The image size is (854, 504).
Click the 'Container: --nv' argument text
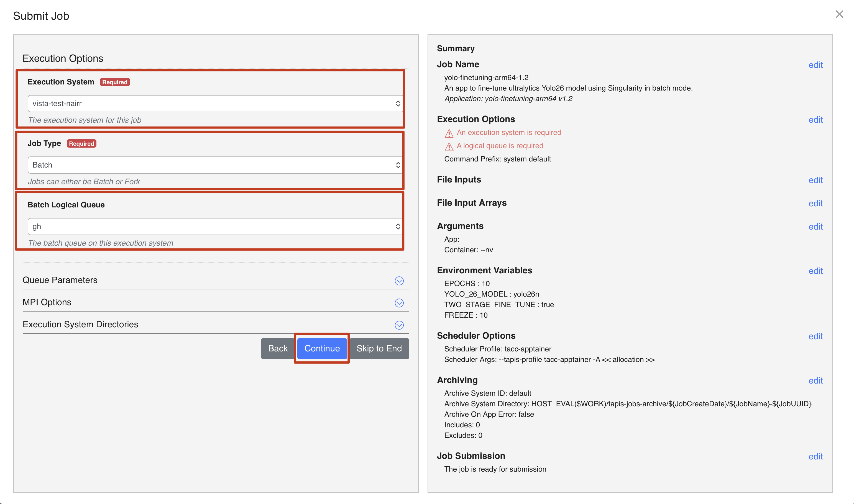point(468,250)
